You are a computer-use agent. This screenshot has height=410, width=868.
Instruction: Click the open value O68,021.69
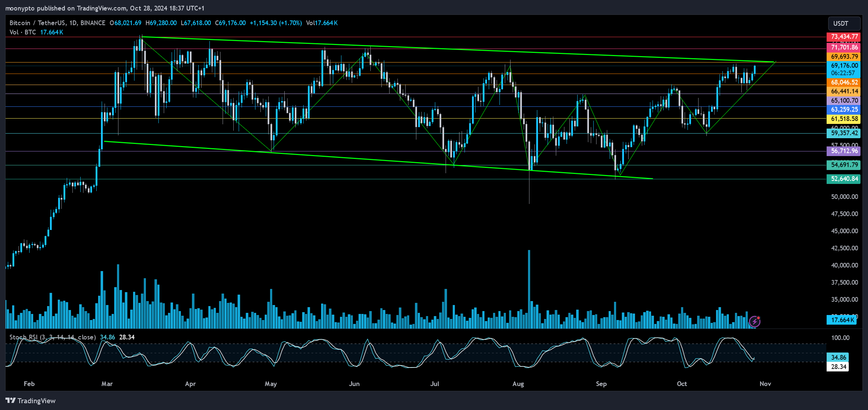pyautogui.click(x=125, y=23)
